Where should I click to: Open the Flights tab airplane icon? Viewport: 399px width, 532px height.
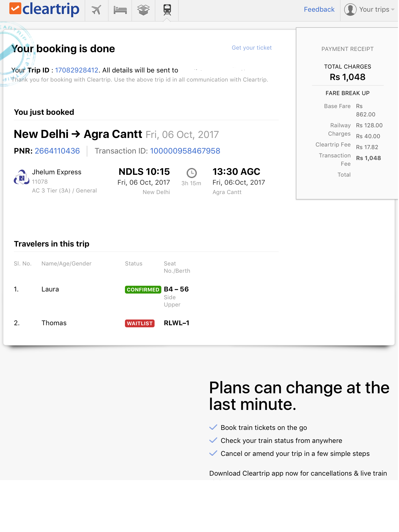point(96,10)
